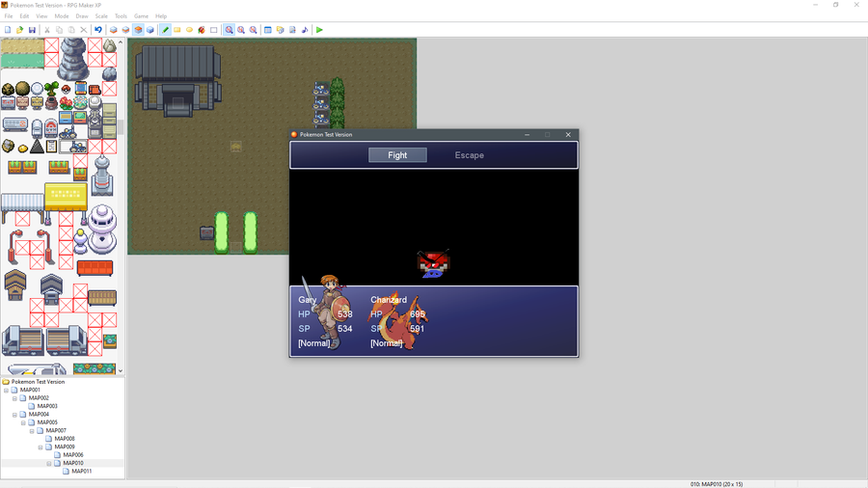Switch to Layer 2 editing mode
This screenshot has width=868, height=488.
(x=125, y=30)
